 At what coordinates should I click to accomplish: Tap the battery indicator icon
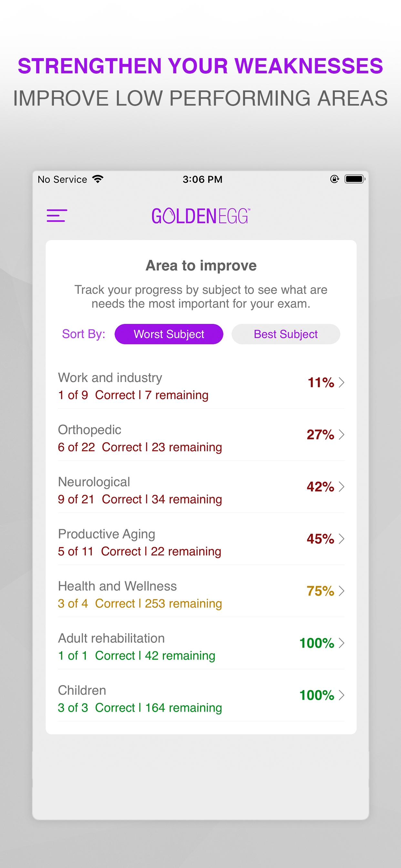355,179
